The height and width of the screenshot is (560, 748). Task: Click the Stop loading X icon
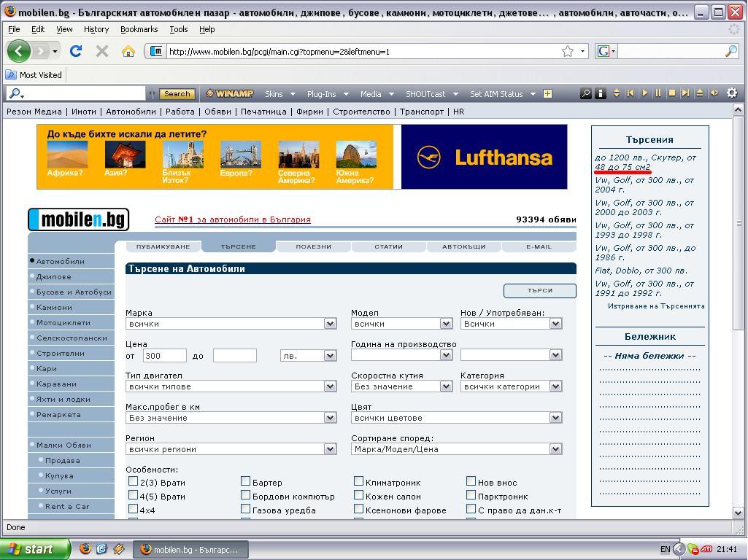[x=101, y=51]
